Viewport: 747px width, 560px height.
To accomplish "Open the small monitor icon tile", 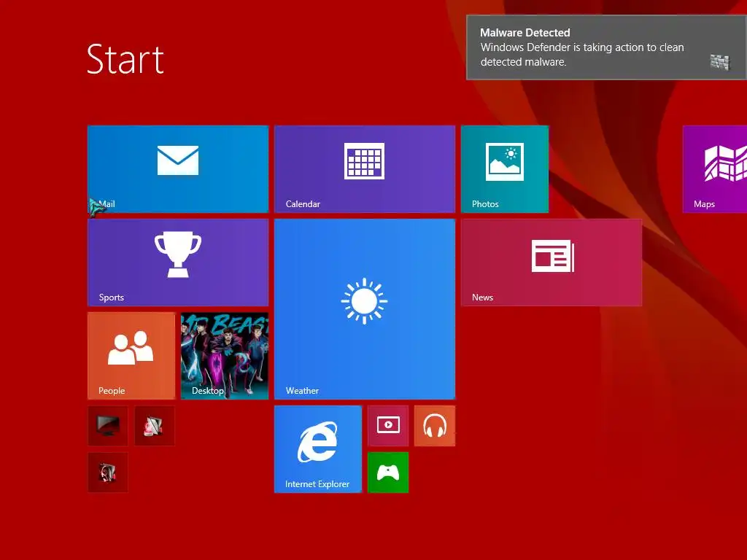I will point(108,426).
